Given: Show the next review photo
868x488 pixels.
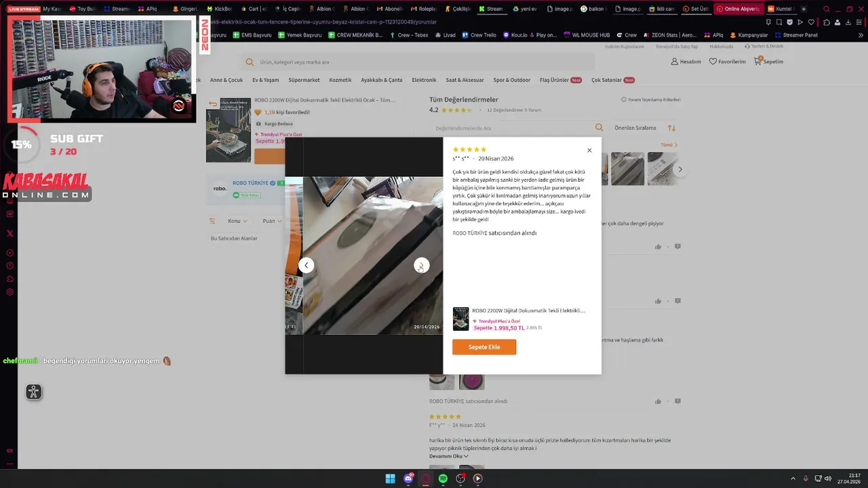Looking at the screenshot, I should point(421,266).
